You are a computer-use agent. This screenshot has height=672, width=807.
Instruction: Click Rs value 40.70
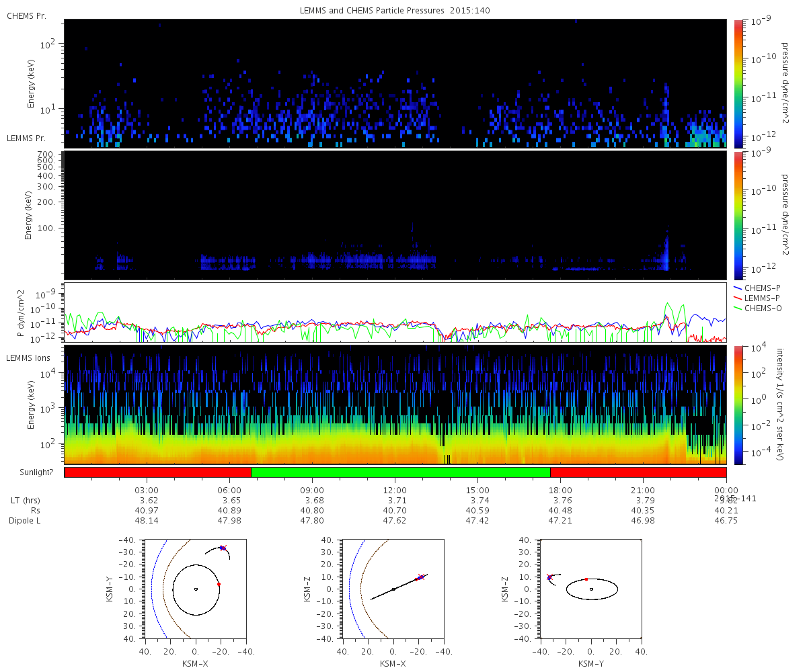click(395, 511)
